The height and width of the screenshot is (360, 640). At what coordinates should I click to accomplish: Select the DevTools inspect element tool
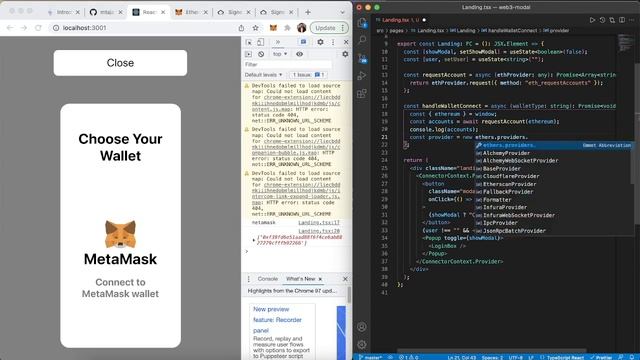coord(249,42)
